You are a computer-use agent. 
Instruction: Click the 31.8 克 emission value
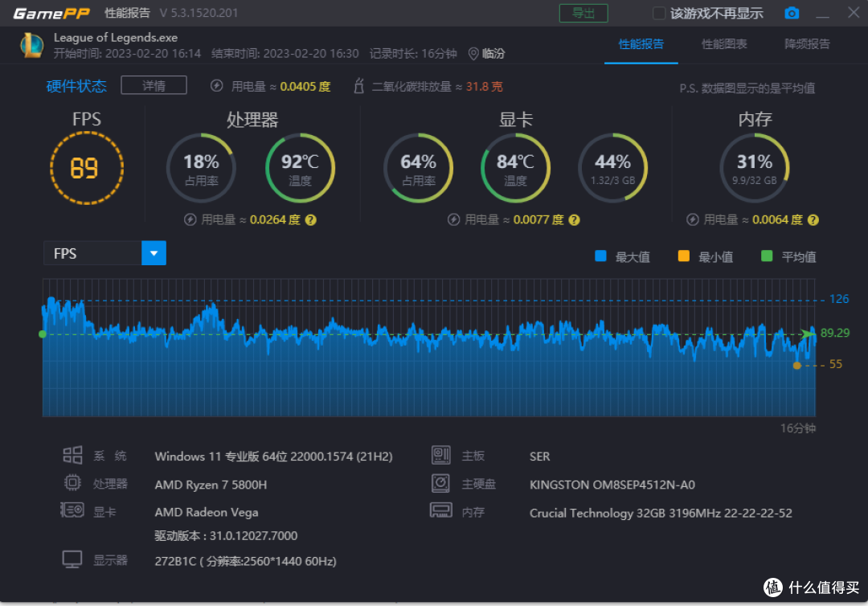[485, 86]
